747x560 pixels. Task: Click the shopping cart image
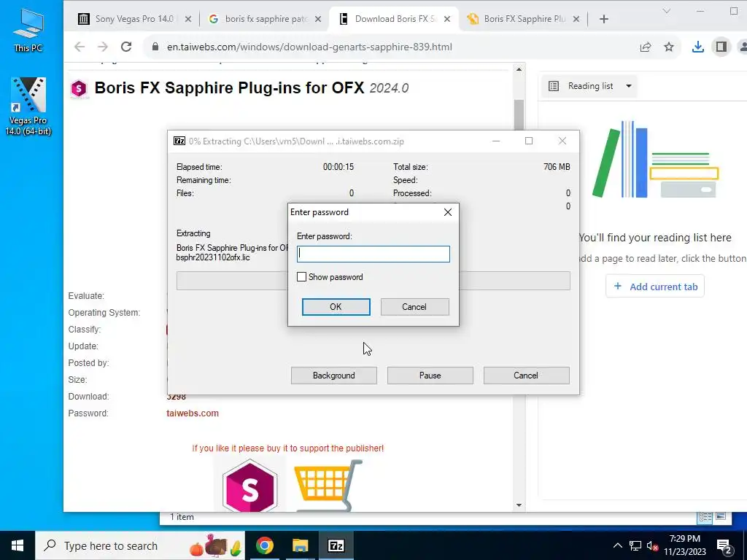pyautogui.click(x=328, y=485)
